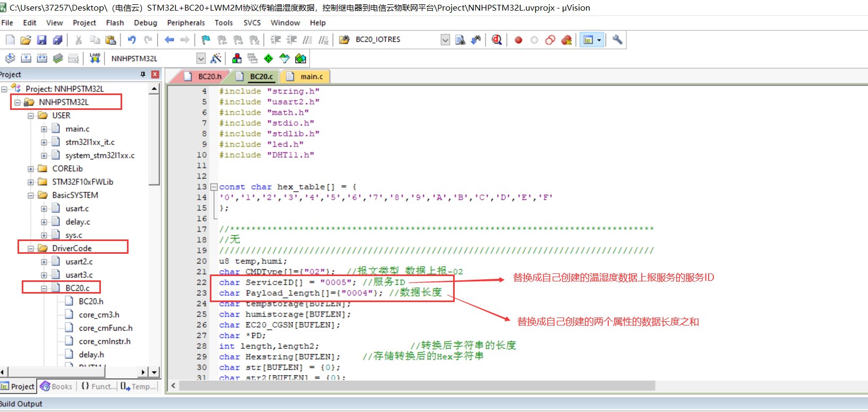Viewport: 868px width, 412px height.
Task: Select usart3.c in the project tree
Action: click(79, 275)
